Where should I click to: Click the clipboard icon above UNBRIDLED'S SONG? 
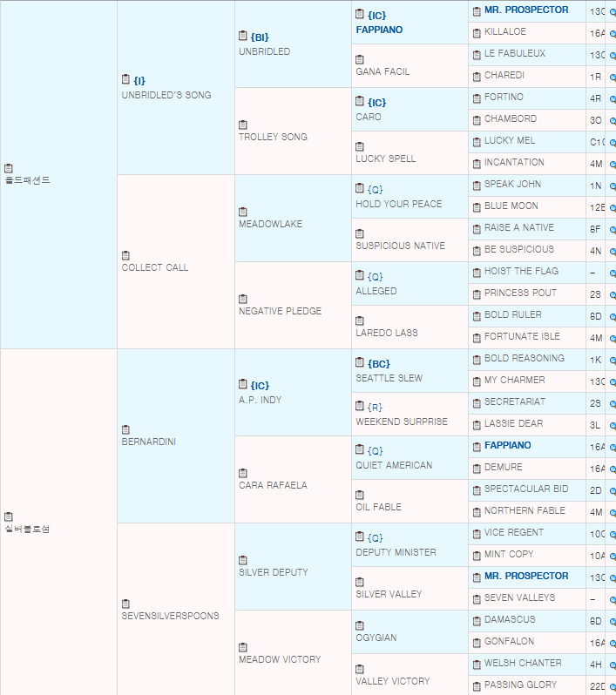125,79
